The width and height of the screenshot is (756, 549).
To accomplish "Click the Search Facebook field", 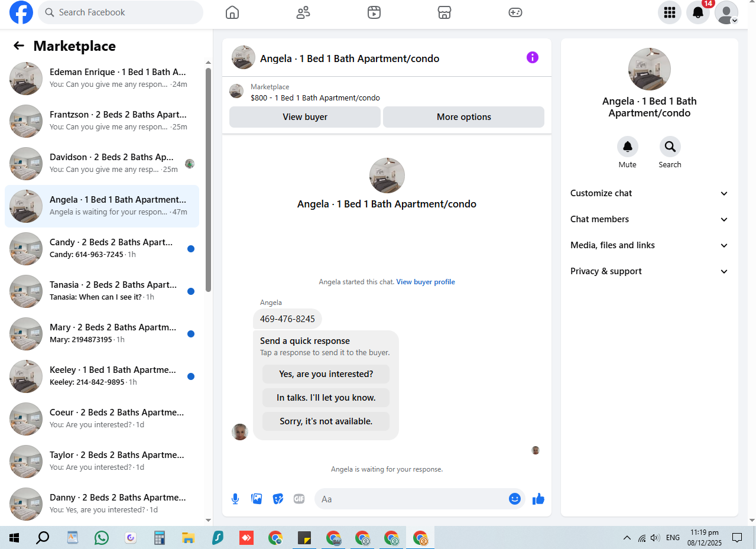I will pos(121,12).
